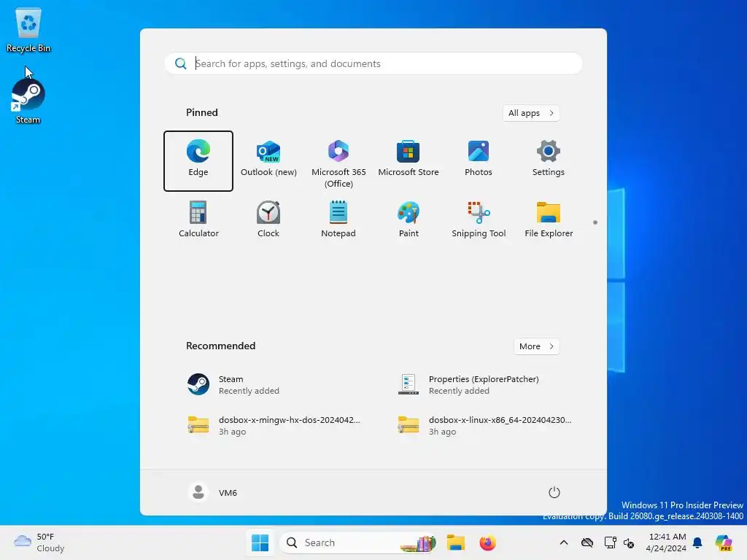This screenshot has width=747, height=560.
Task: Click the muted volume tray icon
Action: [x=628, y=542]
